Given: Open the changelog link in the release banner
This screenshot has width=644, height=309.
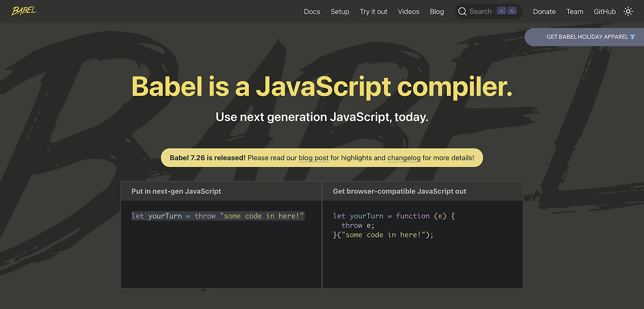Looking at the screenshot, I should (x=404, y=158).
